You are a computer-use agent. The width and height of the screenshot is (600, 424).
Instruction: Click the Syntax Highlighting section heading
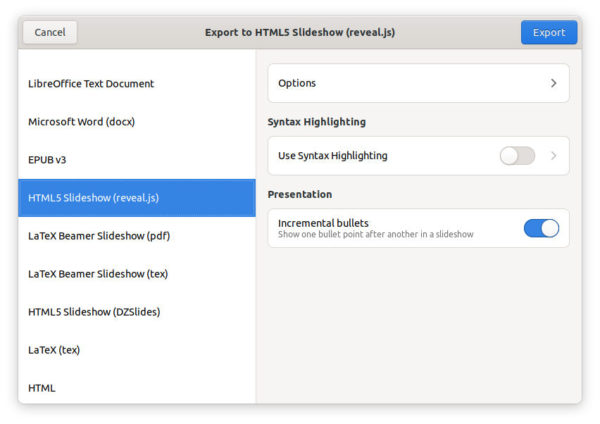(x=316, y=122)
